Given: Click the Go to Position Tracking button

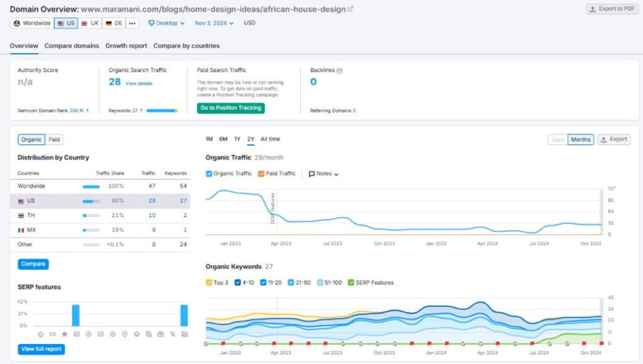Looking at the screenshot, I should pos(230,108).
